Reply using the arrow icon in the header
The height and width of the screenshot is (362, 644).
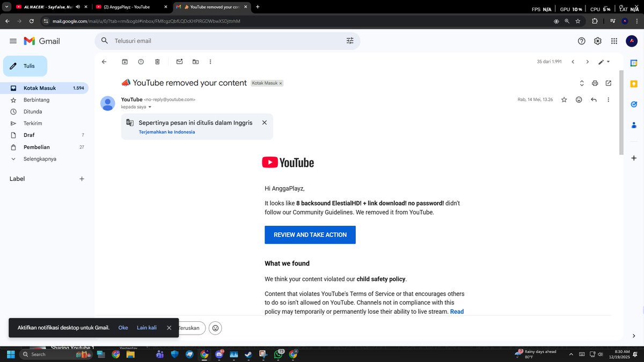(x=594, y=100)
